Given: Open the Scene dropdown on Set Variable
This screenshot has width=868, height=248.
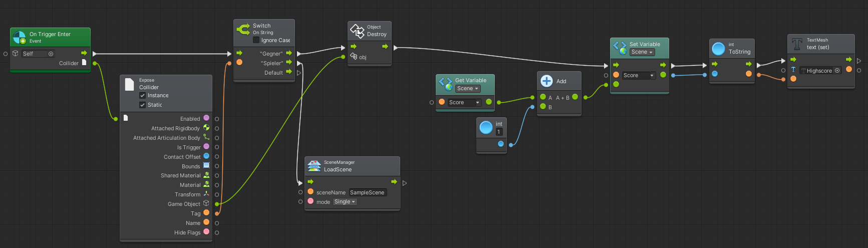Looking at the screenshot, I should pos(642,52).
